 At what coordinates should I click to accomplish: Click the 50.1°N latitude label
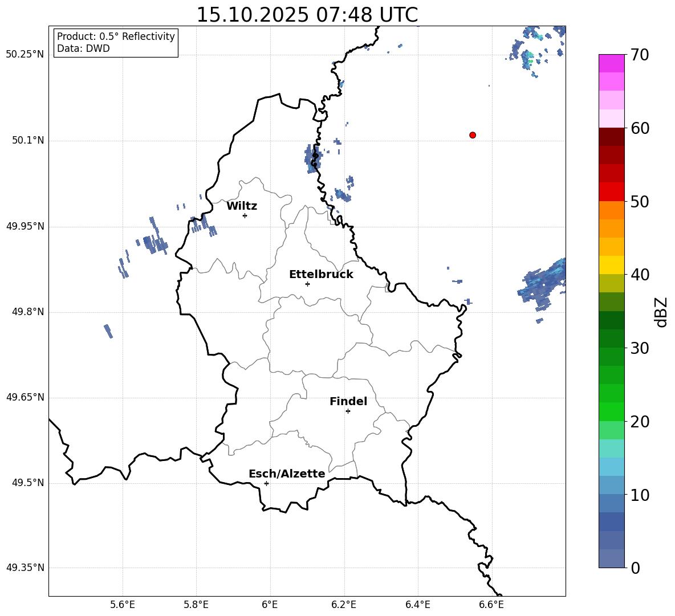(x=28, y=140)
